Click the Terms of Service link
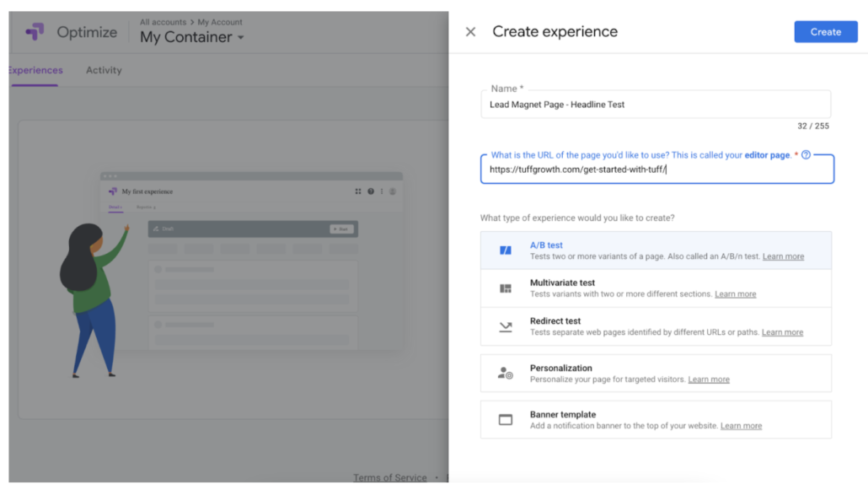868x490 pixels. click(390, 477)
